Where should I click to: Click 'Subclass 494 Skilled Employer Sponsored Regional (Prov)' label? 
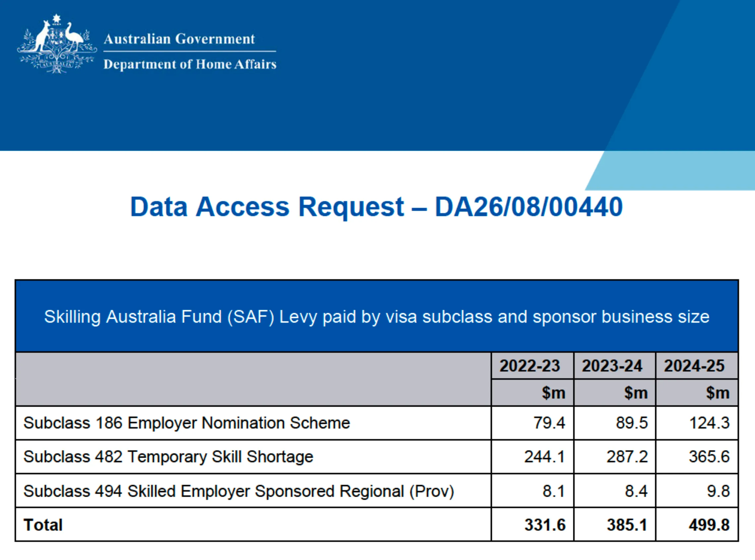tap(239, 491)
